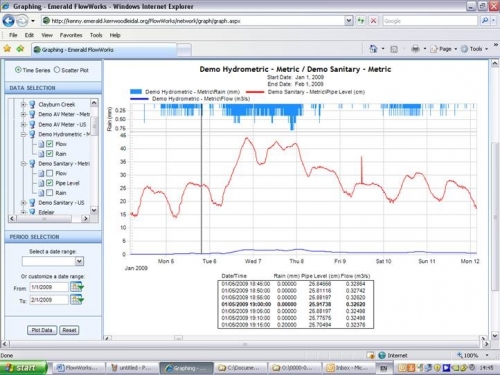
Task: Click the Feeds icon in command bar
Action: point(394,49)
